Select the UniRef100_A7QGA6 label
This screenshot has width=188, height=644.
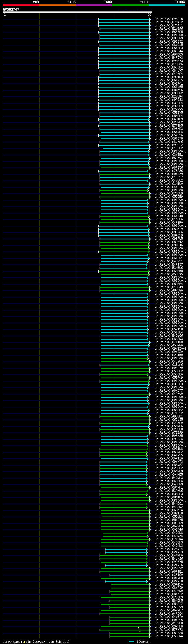(x=169, y=64)
